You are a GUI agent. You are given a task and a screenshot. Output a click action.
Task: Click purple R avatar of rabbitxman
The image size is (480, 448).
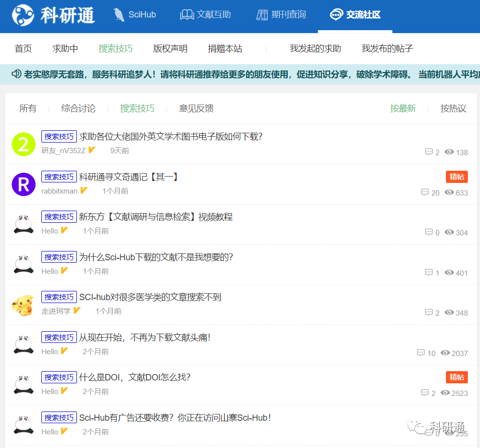23,184
